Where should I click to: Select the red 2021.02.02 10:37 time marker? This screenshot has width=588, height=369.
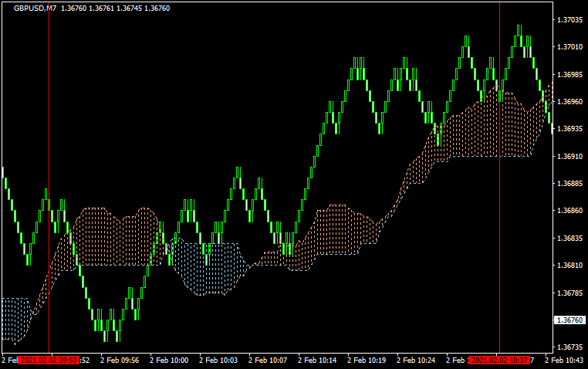point(499,361)
